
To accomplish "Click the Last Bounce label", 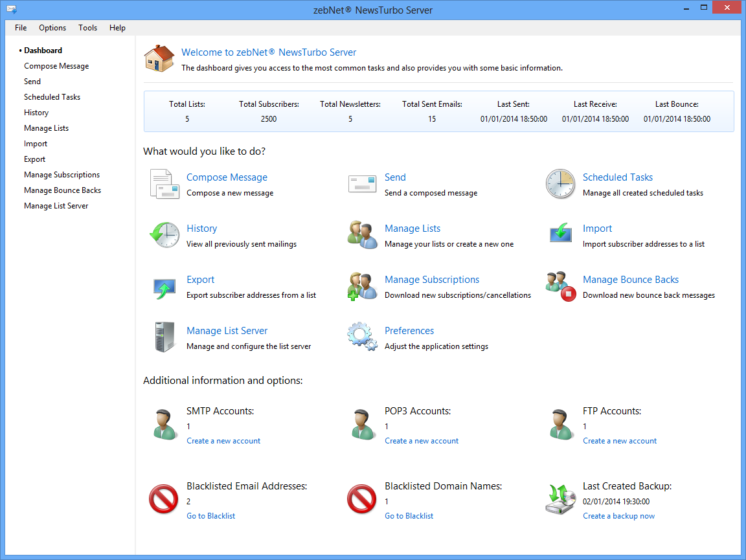I will [x=677, y=104].
